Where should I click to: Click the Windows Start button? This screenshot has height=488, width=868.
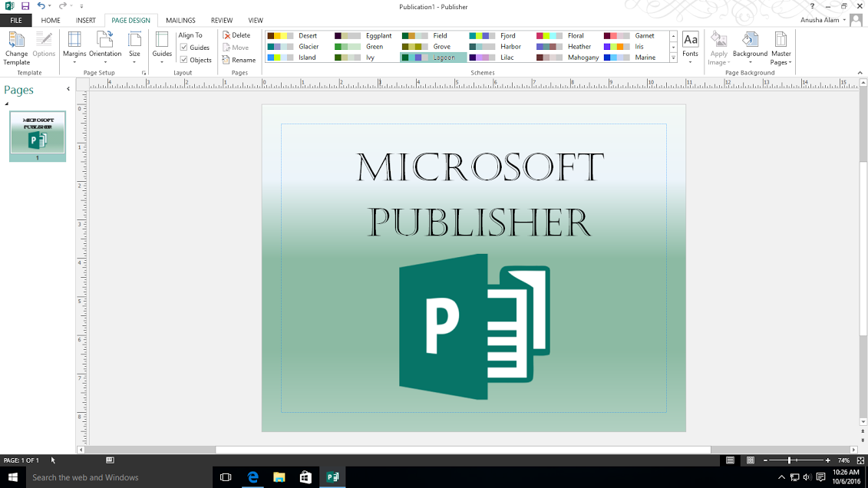(x=13, y=477)
